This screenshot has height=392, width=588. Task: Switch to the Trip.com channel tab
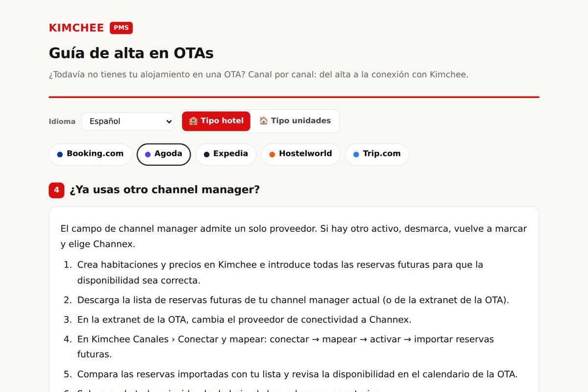click(377, 154)
